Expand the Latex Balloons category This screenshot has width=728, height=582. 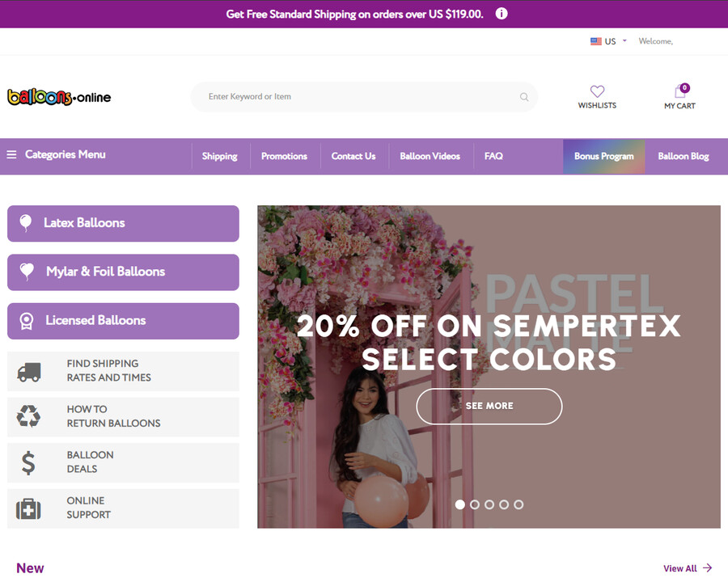click(123, 223)
